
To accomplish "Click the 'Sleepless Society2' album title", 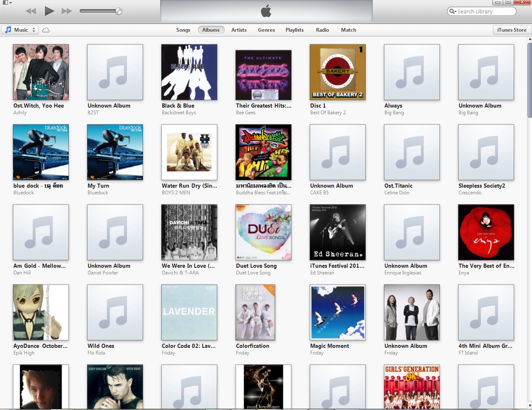I will point(482,186).
